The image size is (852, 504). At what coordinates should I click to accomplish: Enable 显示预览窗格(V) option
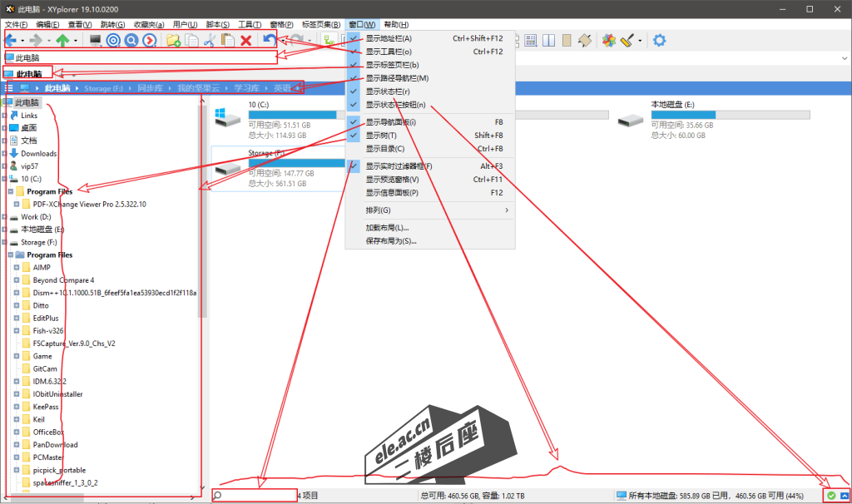coord(392,179)
